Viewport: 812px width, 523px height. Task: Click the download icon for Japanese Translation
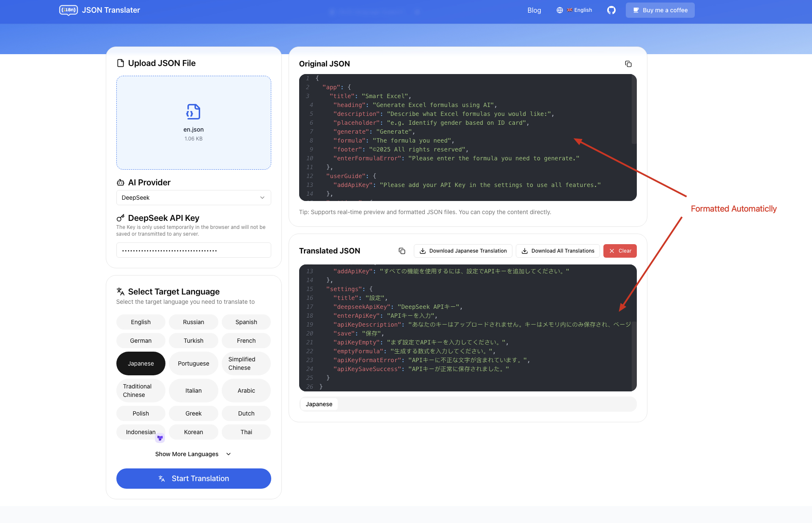pos(422,250)
